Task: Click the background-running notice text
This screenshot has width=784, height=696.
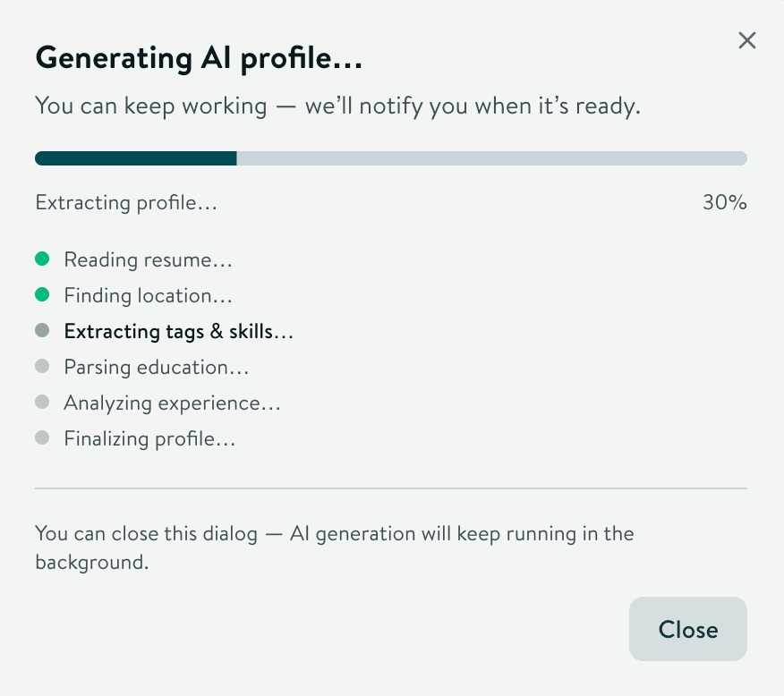Action: 335,544
